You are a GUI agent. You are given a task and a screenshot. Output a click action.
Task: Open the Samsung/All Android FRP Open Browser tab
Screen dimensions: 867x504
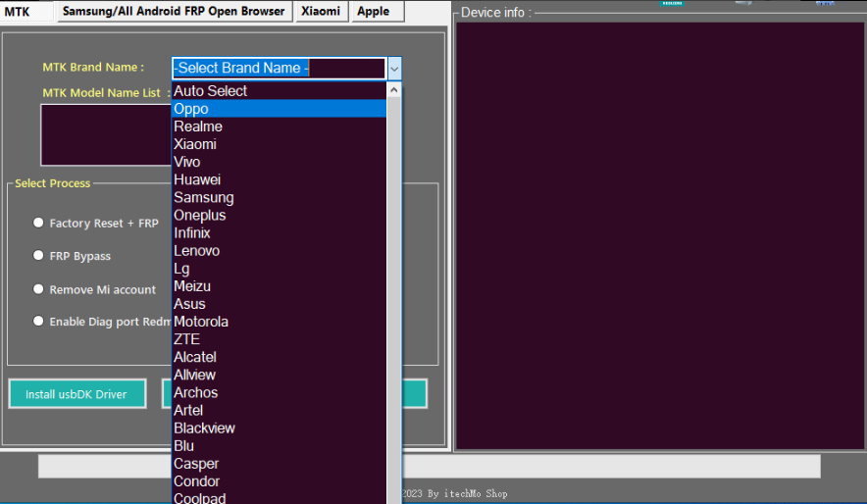pos(175,11)
